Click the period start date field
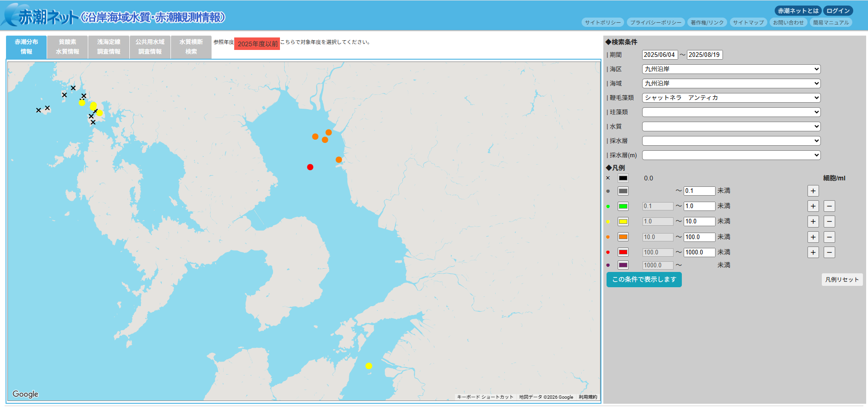 (x=660, y=55)
